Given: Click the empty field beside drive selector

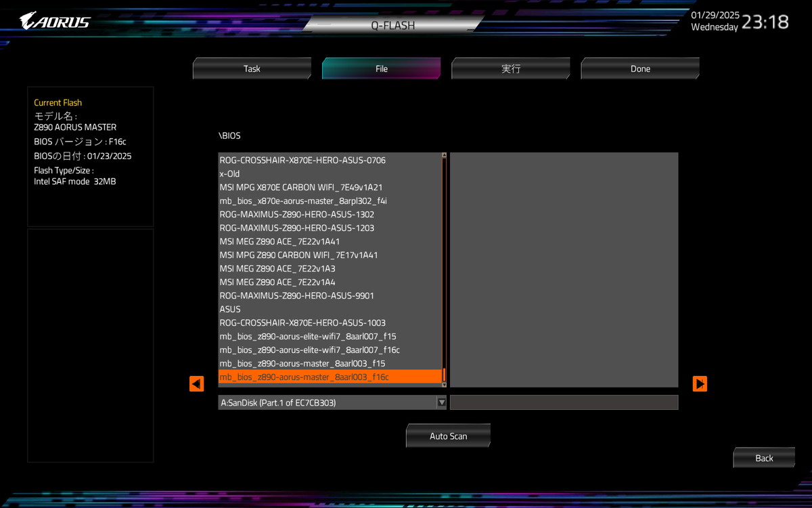Looking at the screenshot, I should pos(564,402).
